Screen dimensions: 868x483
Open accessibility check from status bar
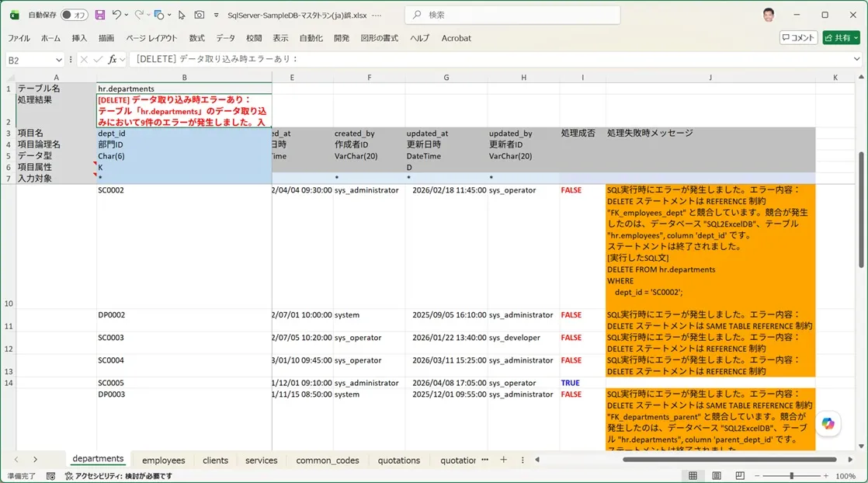tap(119, 476)
